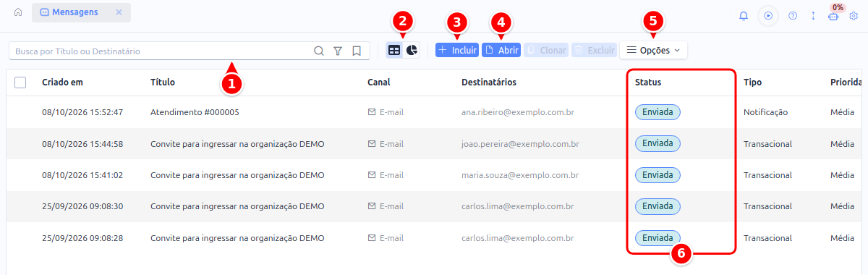The image size is (868, 275).
Task: Click the robot icon with 0% badge
Action: click(x=833, y=15)
